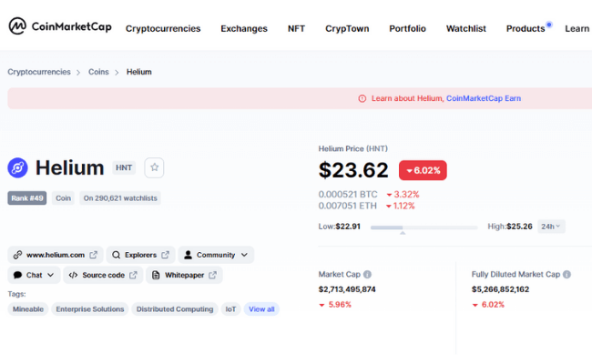Click the document icon on Whitepaper
Viewport: 592px width, 364px height.
point(156,275)
